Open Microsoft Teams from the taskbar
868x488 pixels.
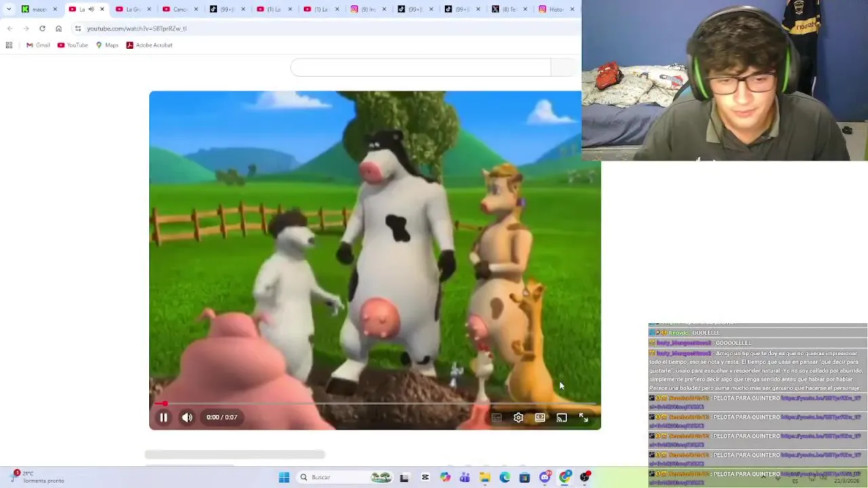(465, 477)
